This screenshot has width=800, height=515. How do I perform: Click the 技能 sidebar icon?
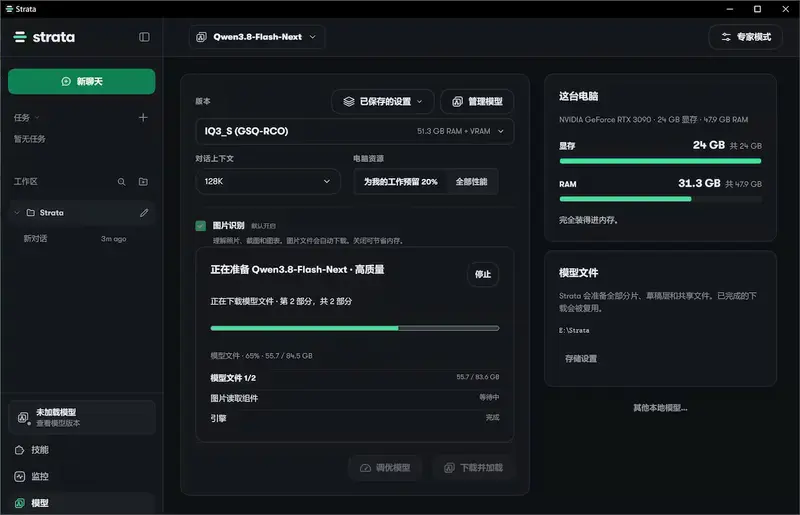click(x=19, y=450)
